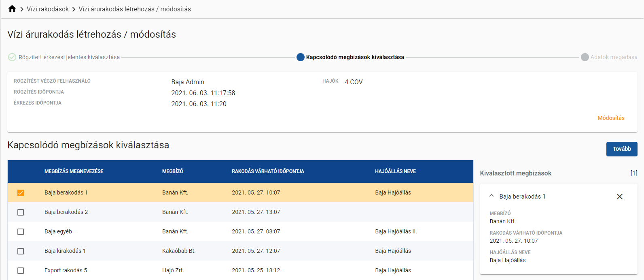644x280 pixels.
Task: Click the Módosítás link
Action: pyautogui.click(x=611, y=118)
